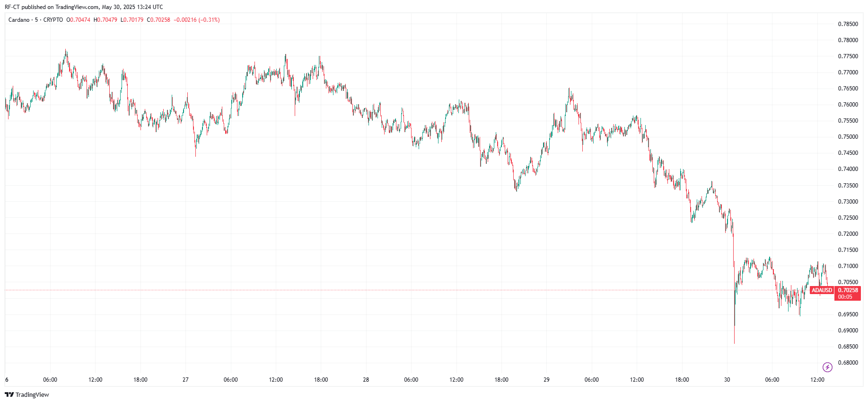This screenshot has height=403, width=868.
Task: Click the High value 0.70479 in legend
Action: [107, 20]
